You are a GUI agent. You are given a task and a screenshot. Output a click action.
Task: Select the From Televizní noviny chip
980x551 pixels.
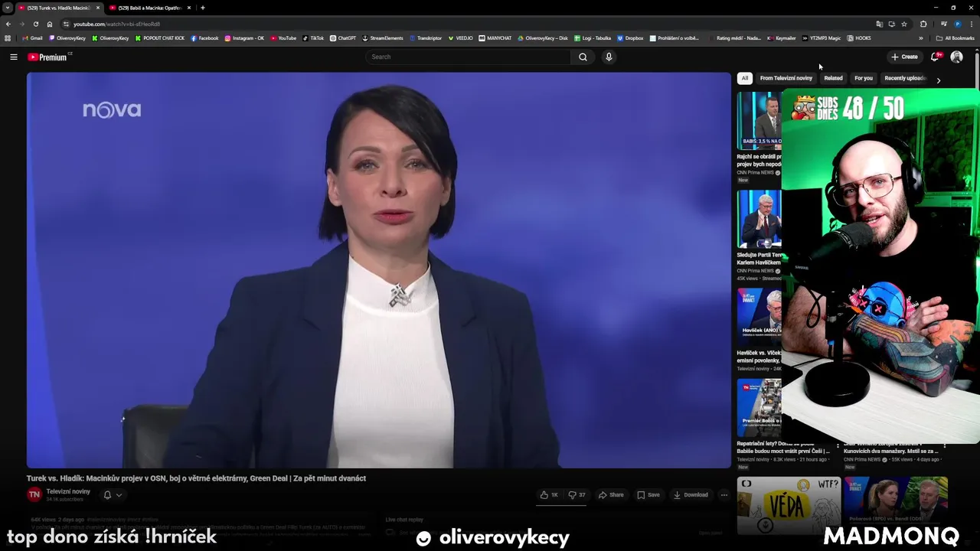click(x=786, y=78)
